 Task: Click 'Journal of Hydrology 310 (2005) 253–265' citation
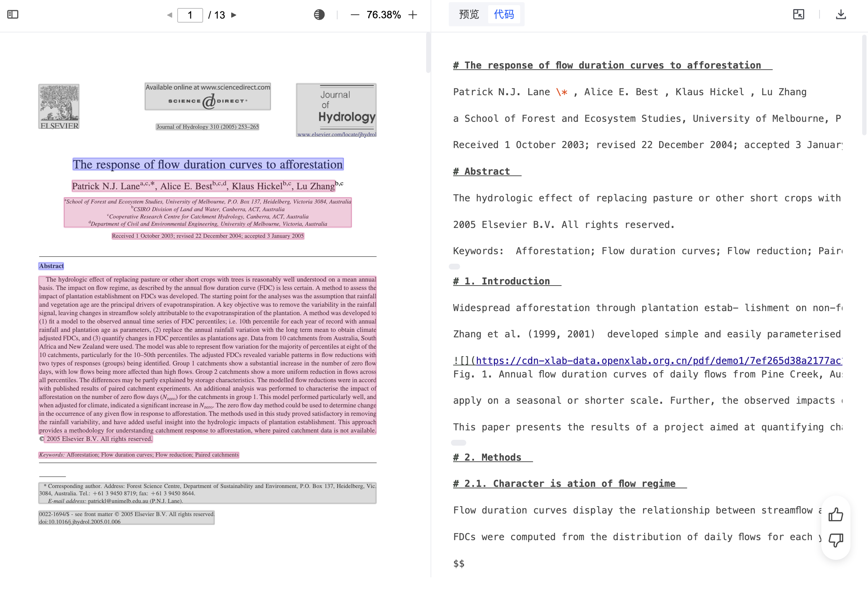pyautogui.click(x=207, y=127)
